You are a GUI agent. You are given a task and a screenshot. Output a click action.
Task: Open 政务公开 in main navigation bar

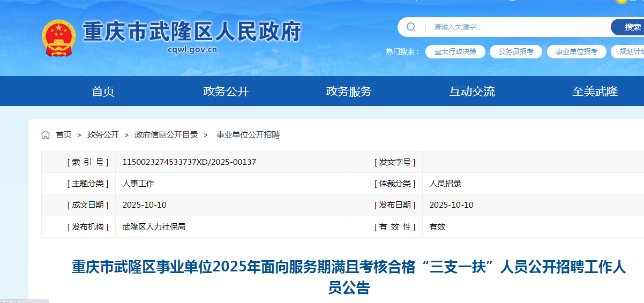tap(226, 92)
